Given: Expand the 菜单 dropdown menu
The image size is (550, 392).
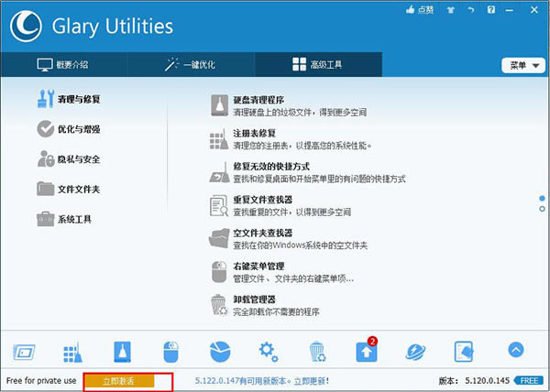Looking at the screenshot, I should click(x=521, y=65).
